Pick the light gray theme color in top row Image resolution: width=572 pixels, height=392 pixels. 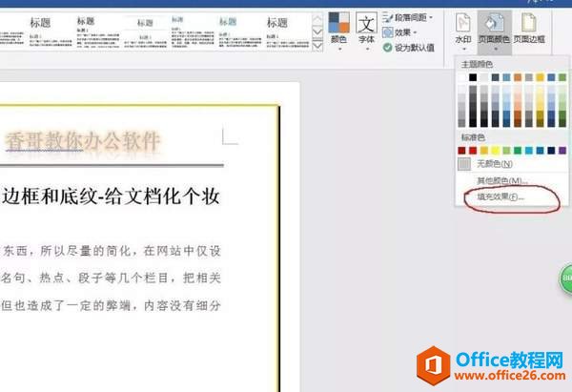click(484, 77)
